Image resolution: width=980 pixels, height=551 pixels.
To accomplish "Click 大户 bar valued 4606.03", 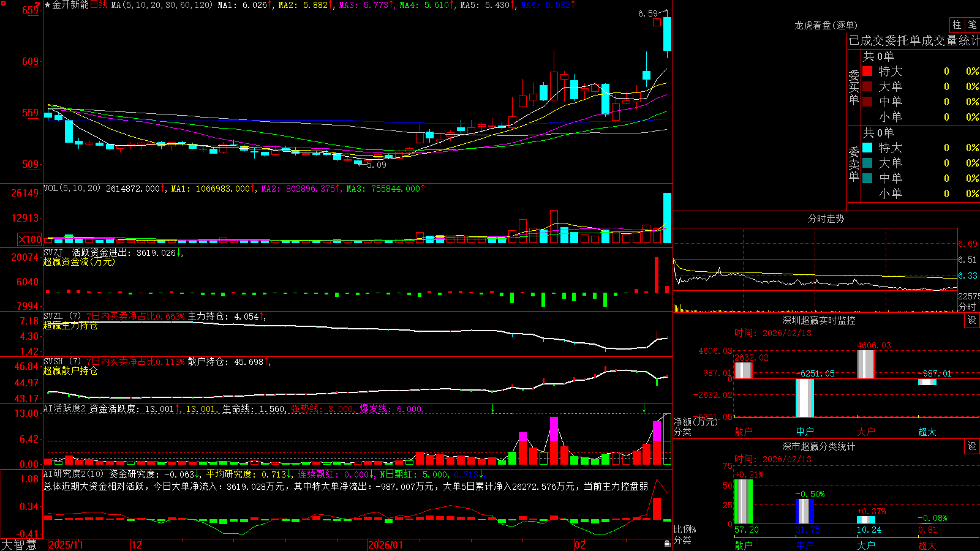I will pos(865,364).
